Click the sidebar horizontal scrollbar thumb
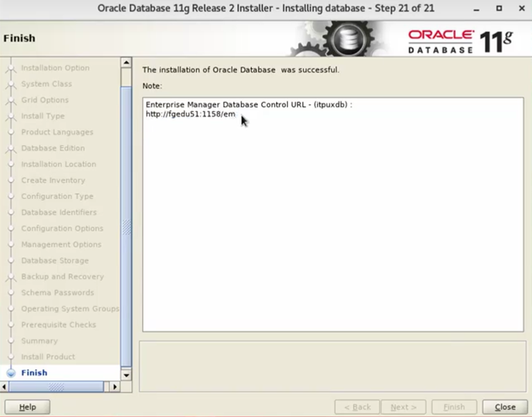This screenshot has height=417, width=532. [x=56, y=387]
